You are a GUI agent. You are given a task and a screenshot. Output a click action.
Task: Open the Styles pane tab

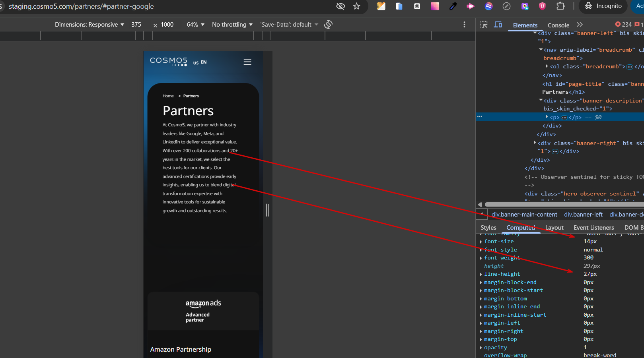(488, 228)
